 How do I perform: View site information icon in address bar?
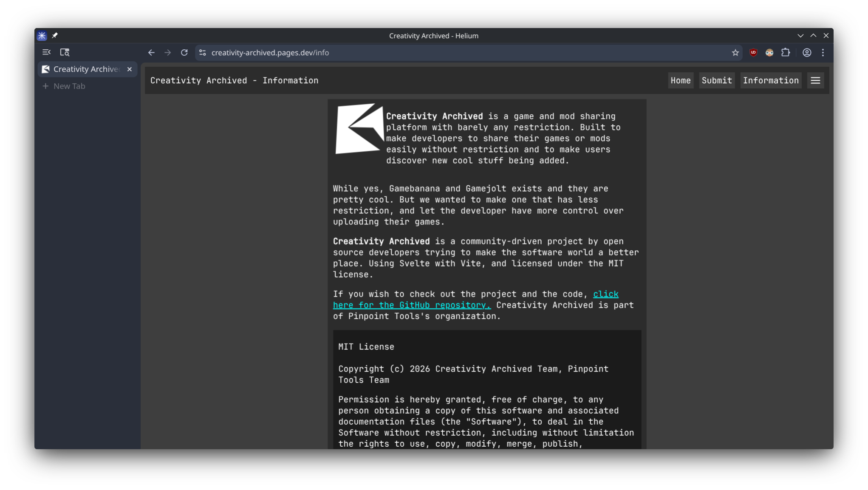[x=203, y=53]
